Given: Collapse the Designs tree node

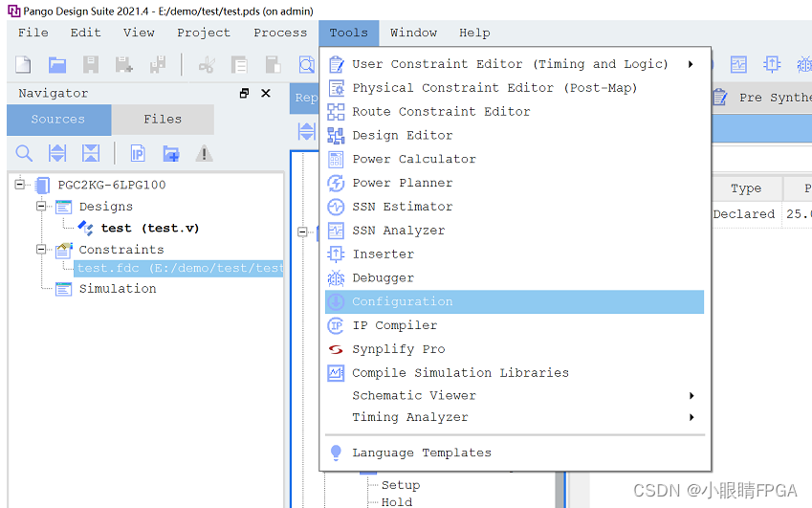Looking at the screenshot, I should click(x=41, y=206).
